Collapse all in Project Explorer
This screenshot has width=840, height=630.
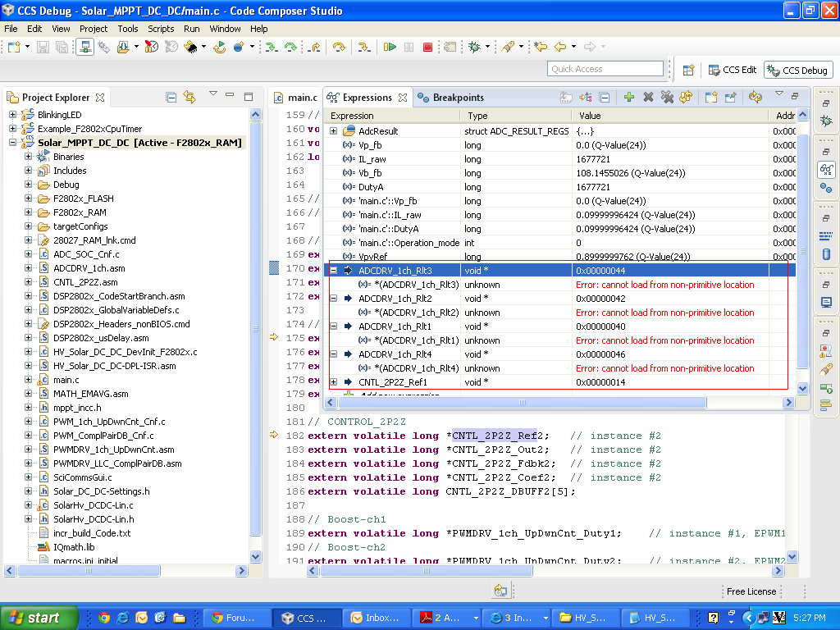pos(171,98)
